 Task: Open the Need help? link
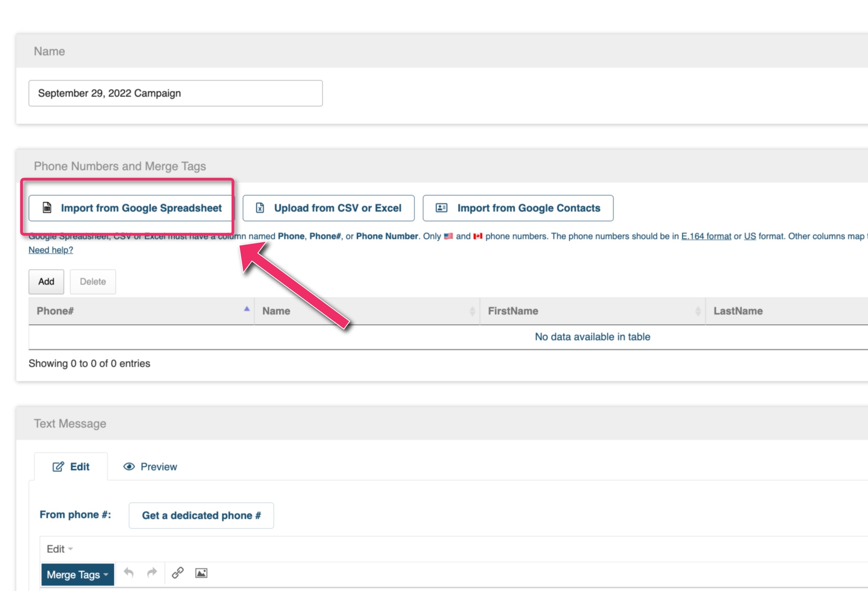[51, 250]
